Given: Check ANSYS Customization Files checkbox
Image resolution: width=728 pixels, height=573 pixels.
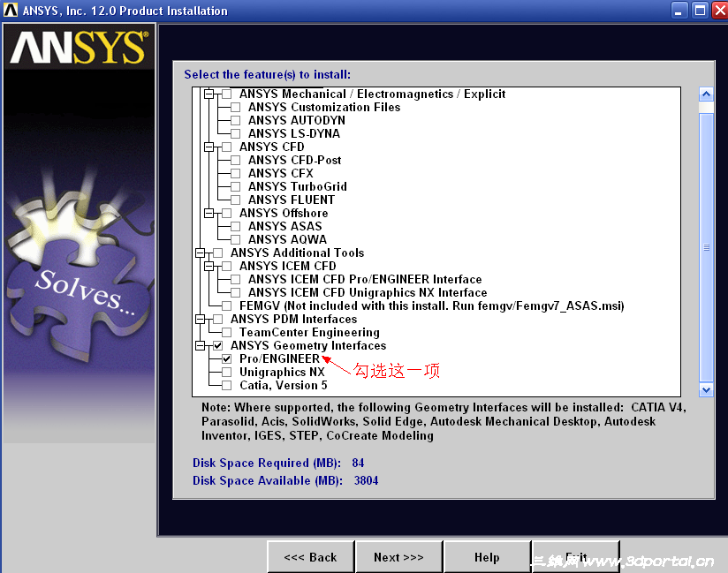Looking at the screenshot, I should click(235, 107).
